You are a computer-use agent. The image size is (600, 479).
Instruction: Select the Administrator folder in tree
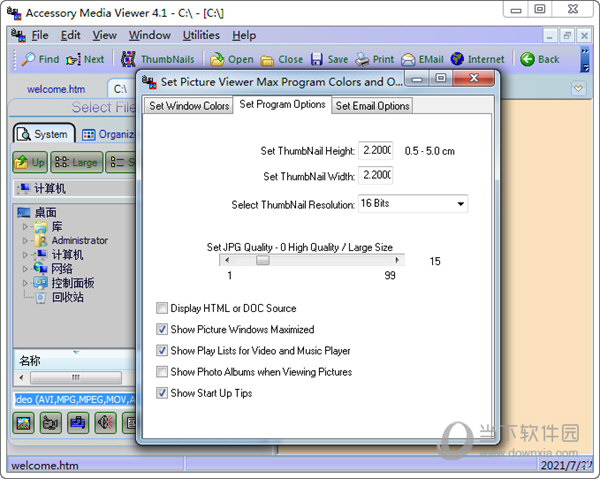[80, 241]
